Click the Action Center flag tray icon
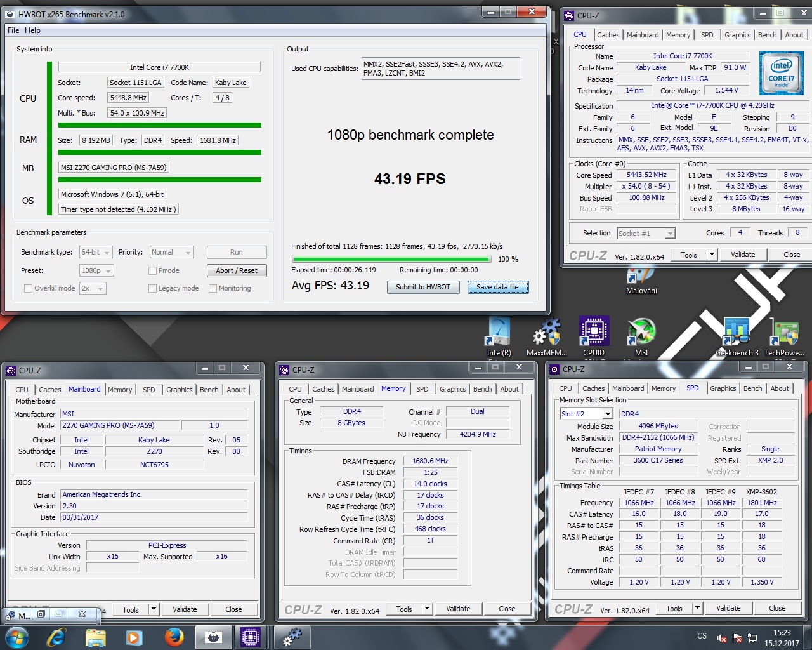Image resolution: width=812 pixels, height=650 pixels. tap(737, 638)
